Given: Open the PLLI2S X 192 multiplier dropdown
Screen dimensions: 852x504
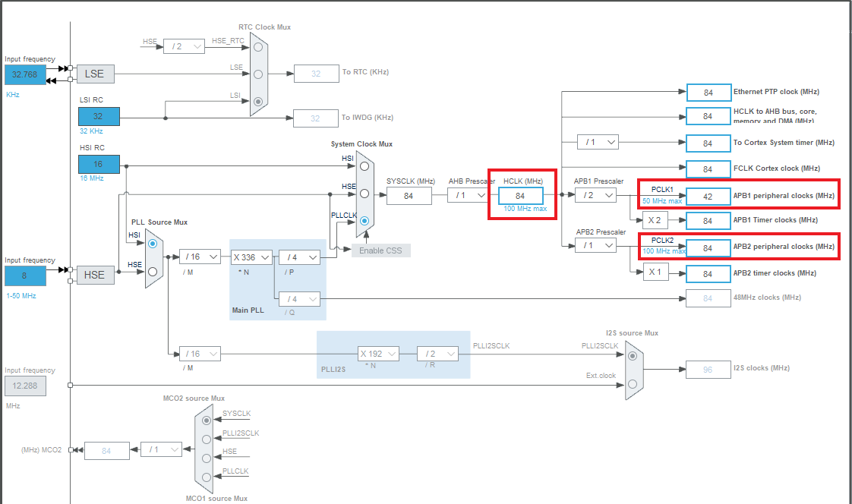Looking at the screenshot, I should coord(378,354).
